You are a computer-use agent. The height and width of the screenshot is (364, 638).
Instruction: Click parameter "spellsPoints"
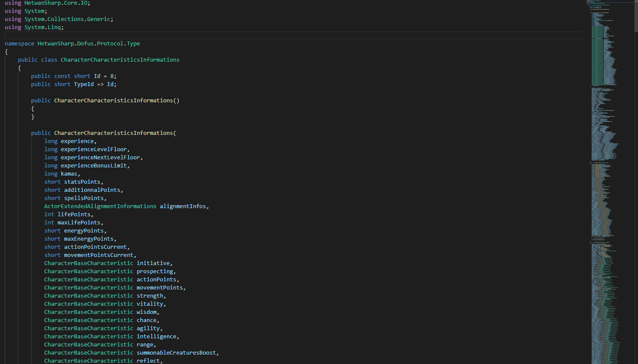[84, 198]
